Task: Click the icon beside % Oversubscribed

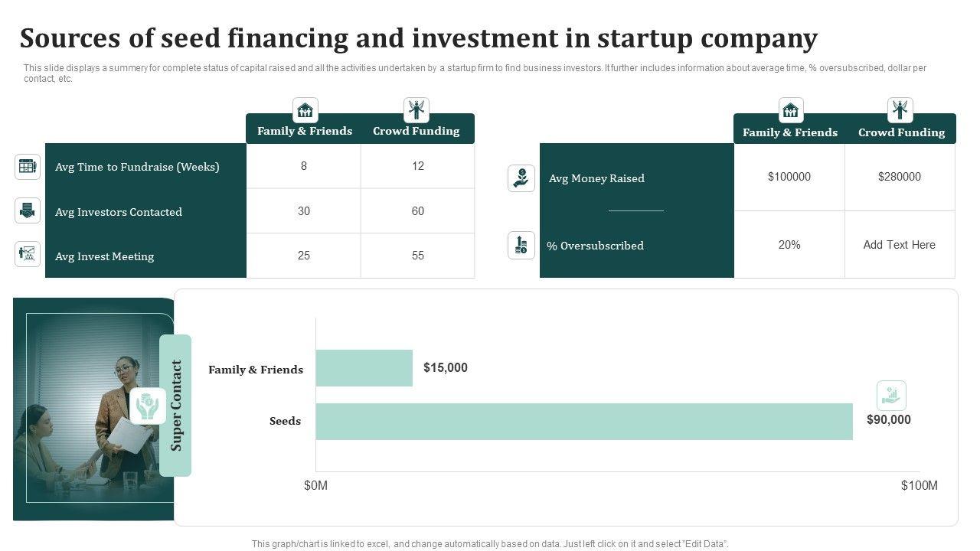Action: click(521, 245)
